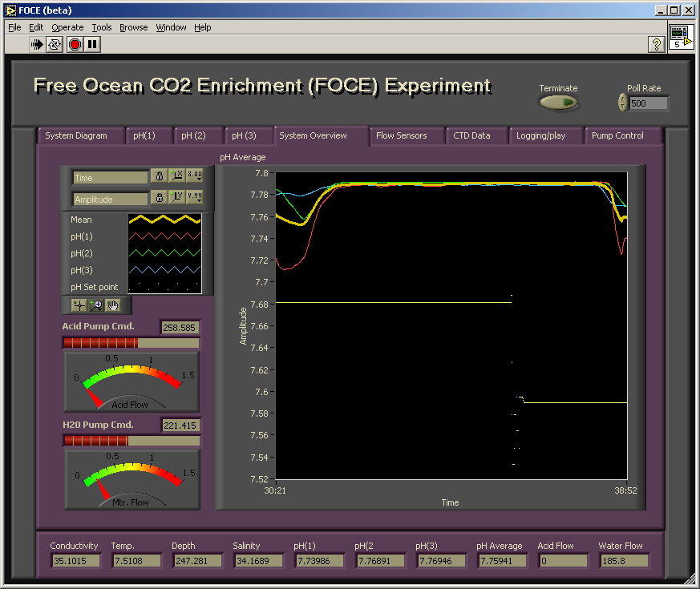700x589 pixels.
Task: Click the Time axis autoscale-once X button
Action: [177, 175]
